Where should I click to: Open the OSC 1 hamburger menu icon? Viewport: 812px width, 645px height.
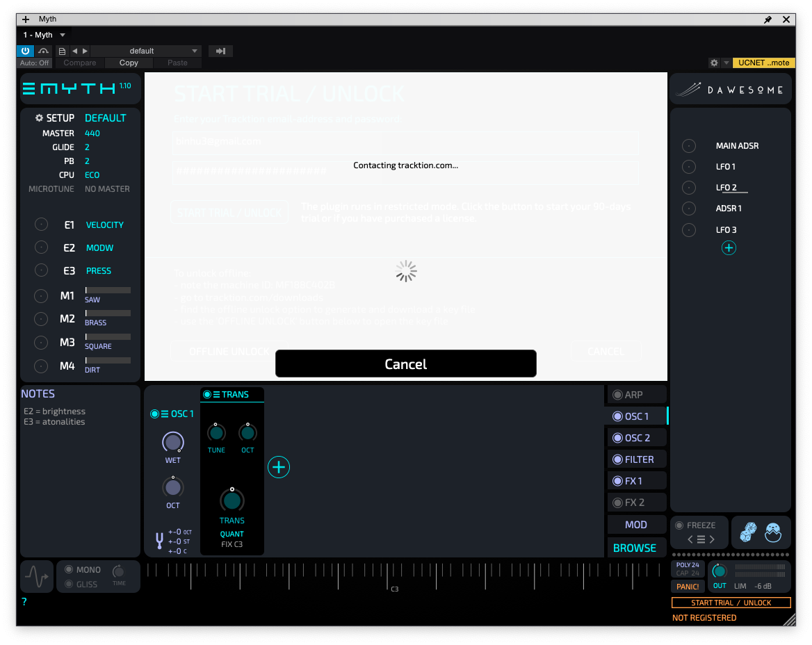coord(165,414)
